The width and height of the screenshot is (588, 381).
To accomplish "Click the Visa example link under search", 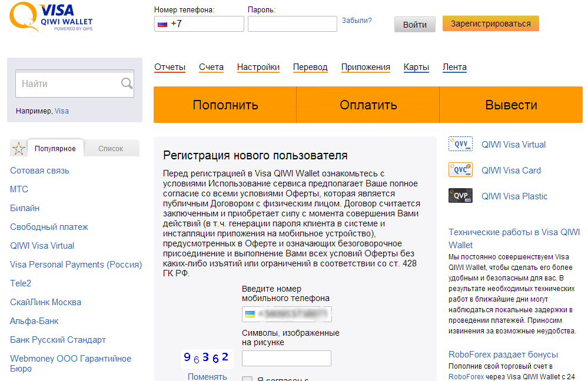I will point(61,111).
